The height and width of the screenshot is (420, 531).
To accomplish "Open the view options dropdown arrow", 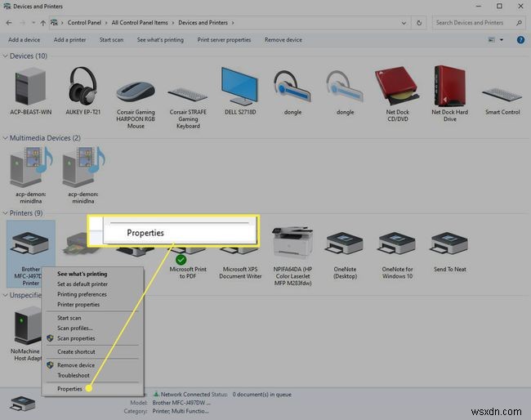I will (x=502, y=40).
